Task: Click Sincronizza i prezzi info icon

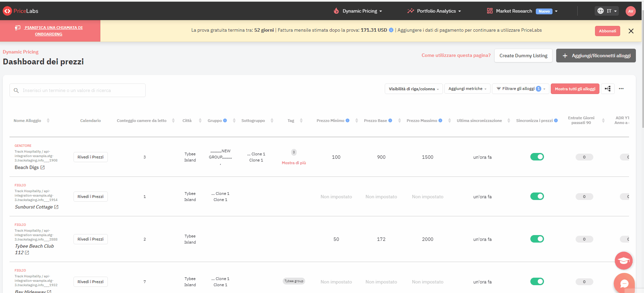Action: 556,121
